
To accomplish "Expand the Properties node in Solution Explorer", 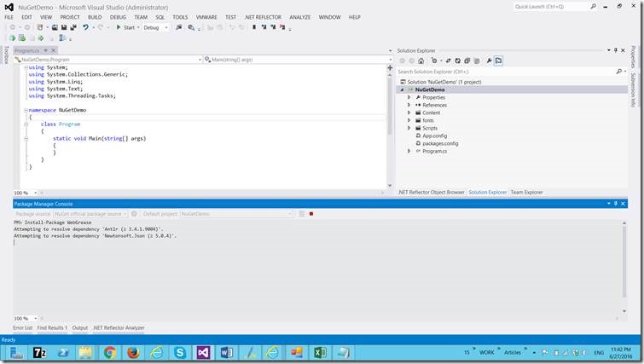I will pos(409,97).
